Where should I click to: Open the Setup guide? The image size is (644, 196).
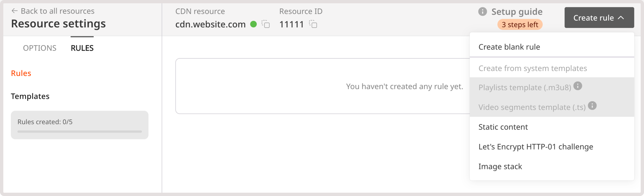tap(517, 12)
